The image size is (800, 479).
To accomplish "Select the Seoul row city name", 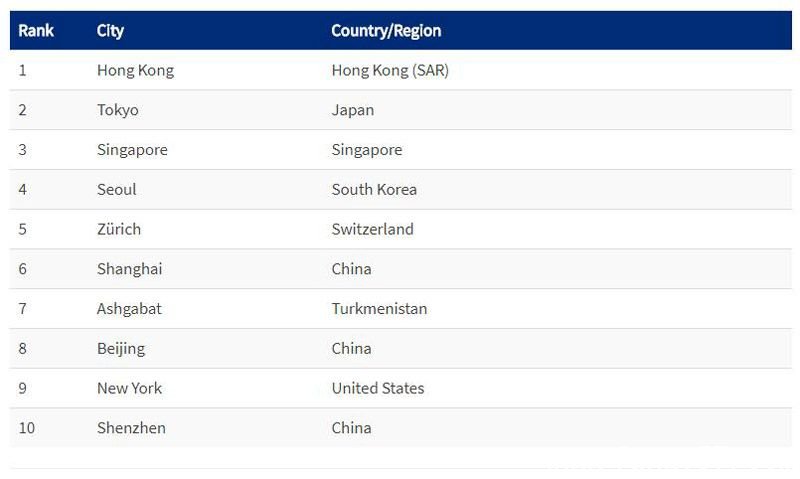I will point(116,190).
